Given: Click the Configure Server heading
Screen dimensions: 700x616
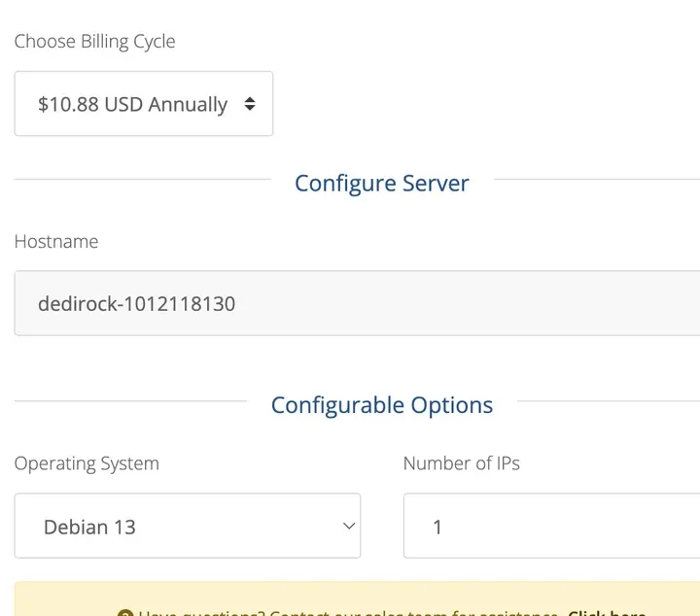Looking at the screenshot, I should [x=382, y=184].
